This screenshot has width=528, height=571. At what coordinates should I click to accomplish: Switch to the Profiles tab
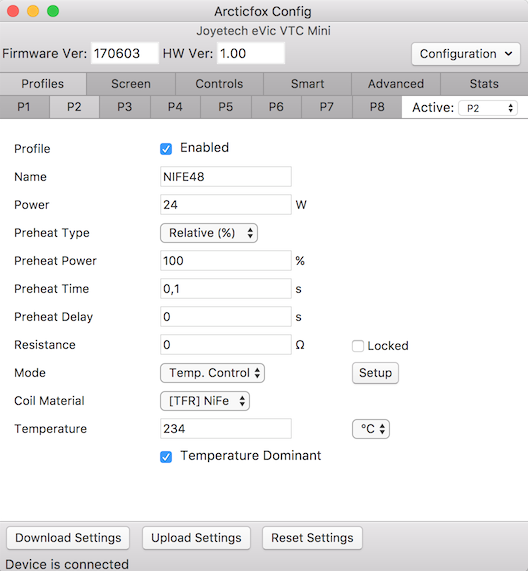coord(43,84)
